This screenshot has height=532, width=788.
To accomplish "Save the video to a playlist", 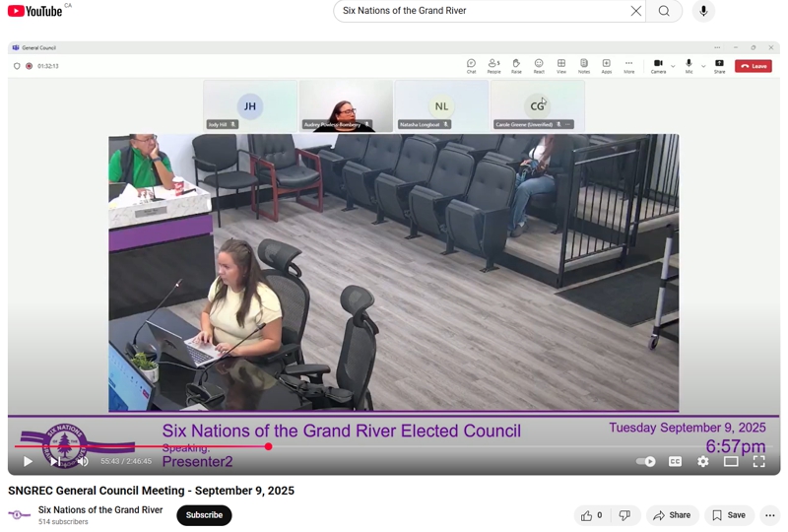I will [x=729, y=515].
